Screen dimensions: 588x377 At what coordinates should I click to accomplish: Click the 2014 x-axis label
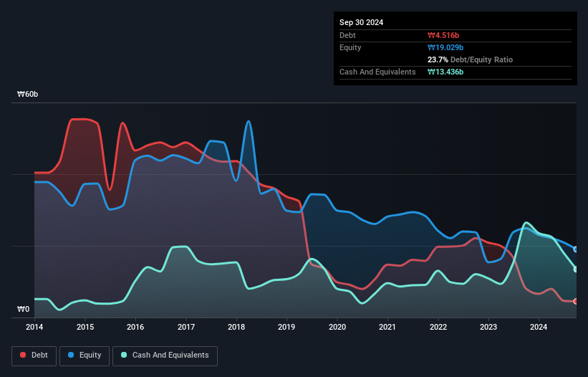(x=34, y=327)
